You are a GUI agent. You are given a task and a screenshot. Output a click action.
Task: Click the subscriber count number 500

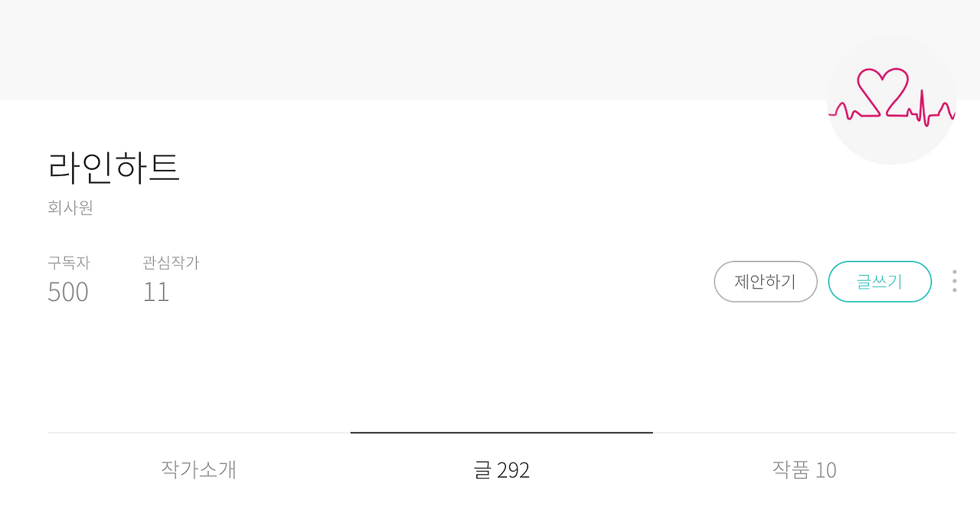[68, 292]
